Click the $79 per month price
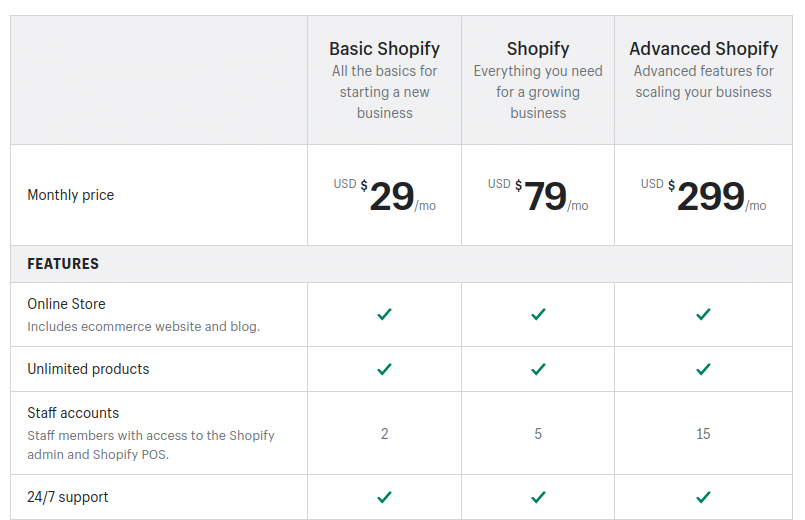805x520 pixels. click(x=538, y=196)
